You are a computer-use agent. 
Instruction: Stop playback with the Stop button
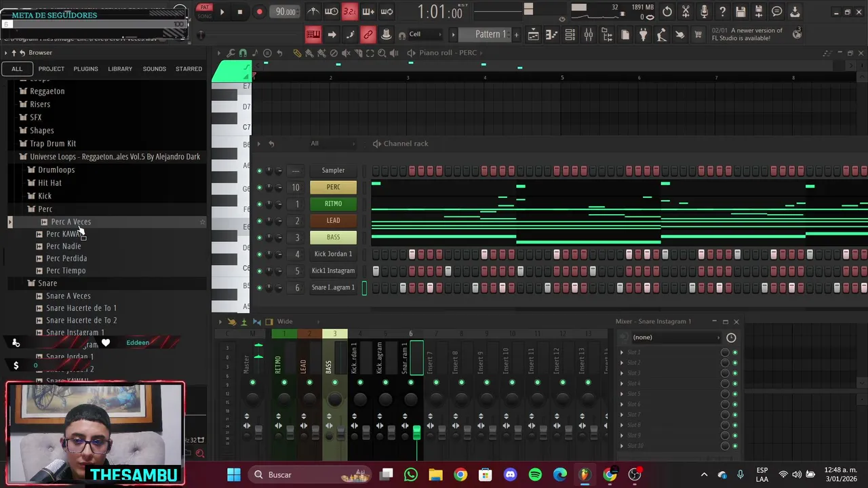239,12
